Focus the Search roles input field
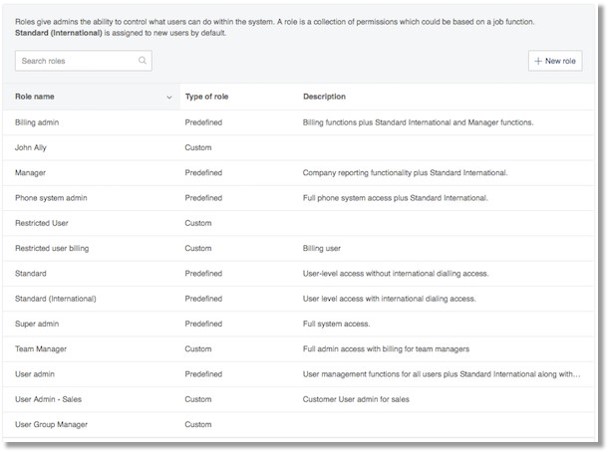This screenshot has height=453, width=609. (84, 61)
